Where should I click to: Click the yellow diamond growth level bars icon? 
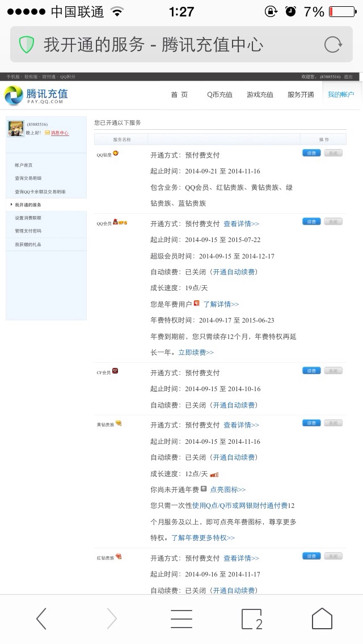click(214, 474)
